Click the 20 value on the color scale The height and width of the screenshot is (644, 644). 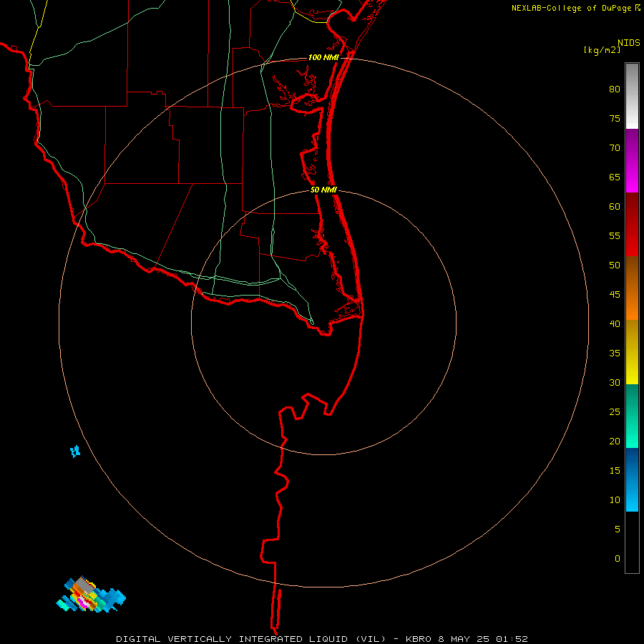pyautogui.click(x=615, y=441)
